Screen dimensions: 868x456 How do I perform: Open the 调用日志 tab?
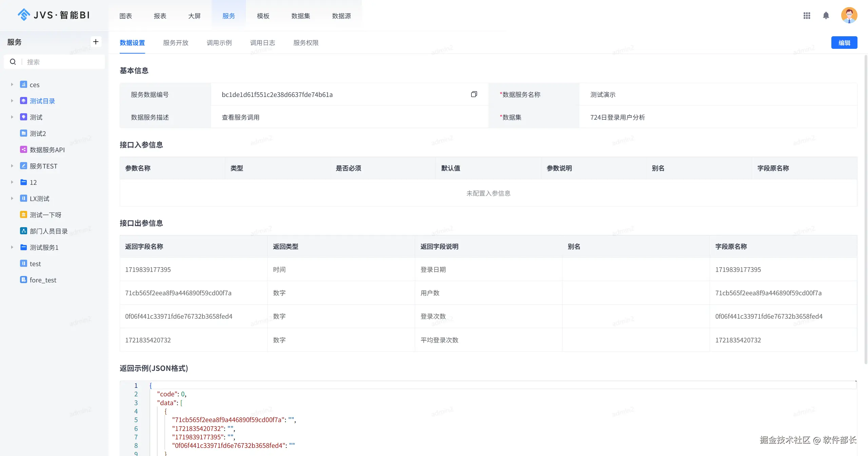pyautogui.click(x=262, y=43)
